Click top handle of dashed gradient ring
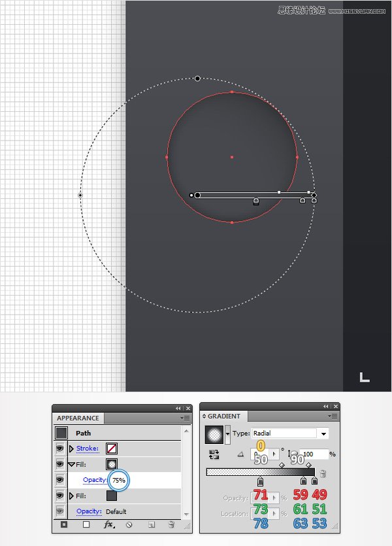This screenshot has width=392, height=546. (197, 78)
